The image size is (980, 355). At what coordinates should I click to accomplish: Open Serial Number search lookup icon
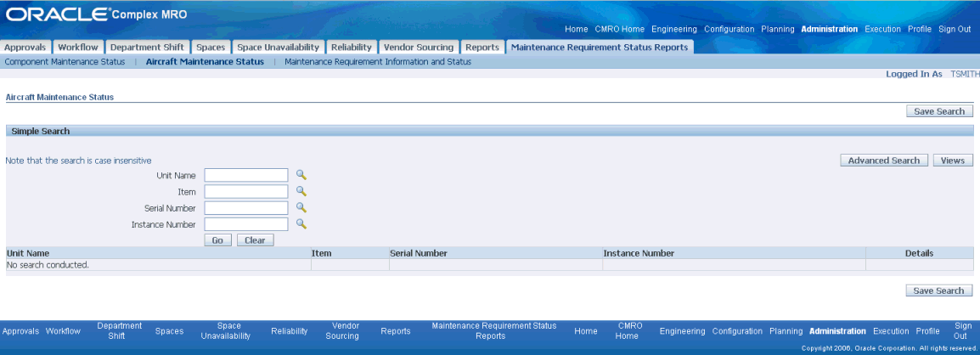point(301,207)
